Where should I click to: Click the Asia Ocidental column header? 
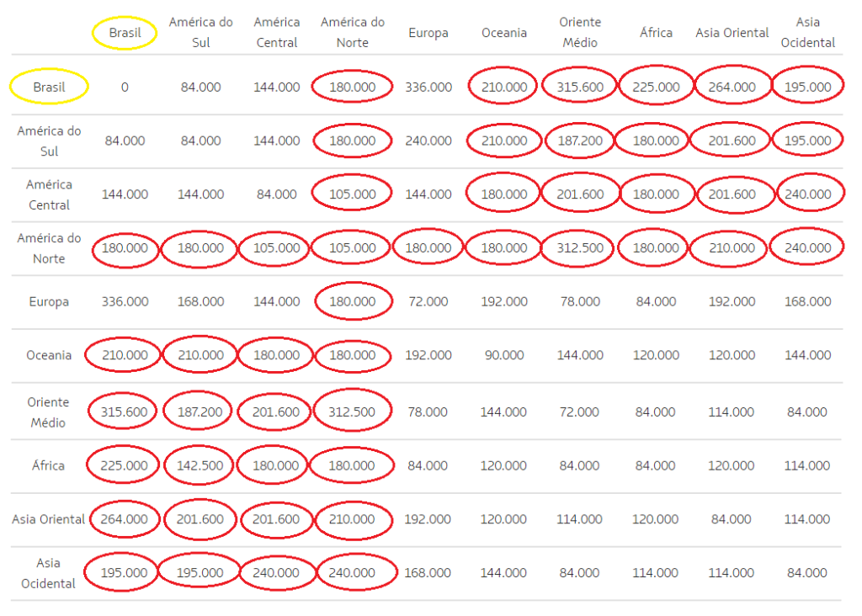(x=806, y=33)
